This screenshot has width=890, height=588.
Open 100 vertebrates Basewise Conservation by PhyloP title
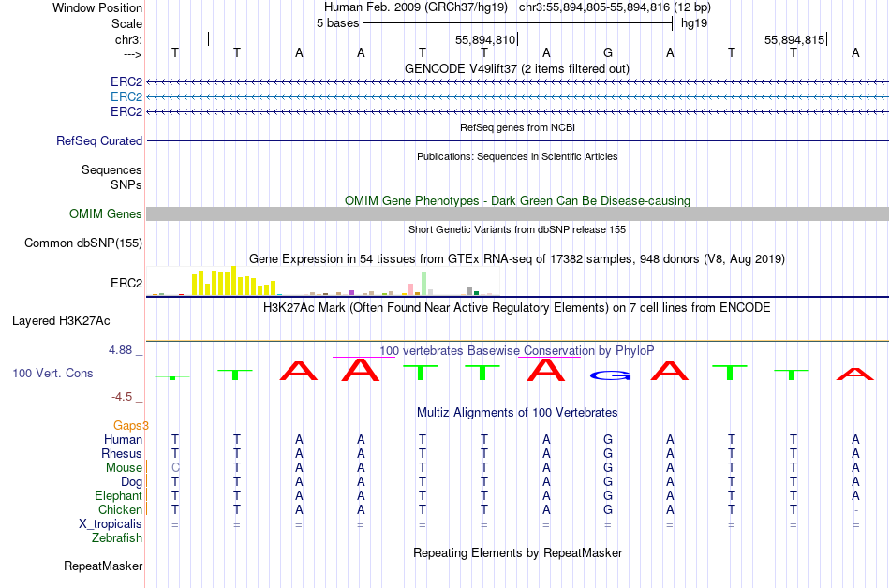coord(517,350)
